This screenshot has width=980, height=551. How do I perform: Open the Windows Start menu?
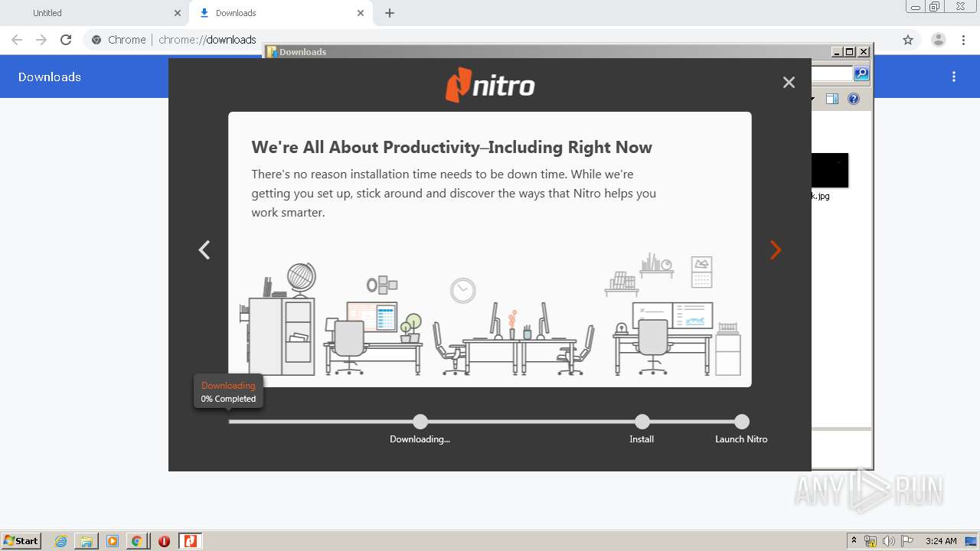[21, 540]
